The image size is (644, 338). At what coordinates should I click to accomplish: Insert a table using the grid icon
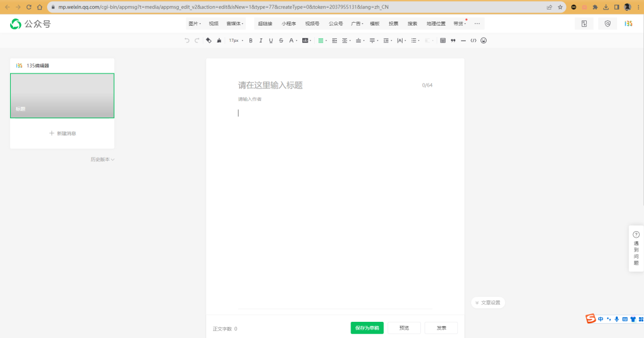442,41
